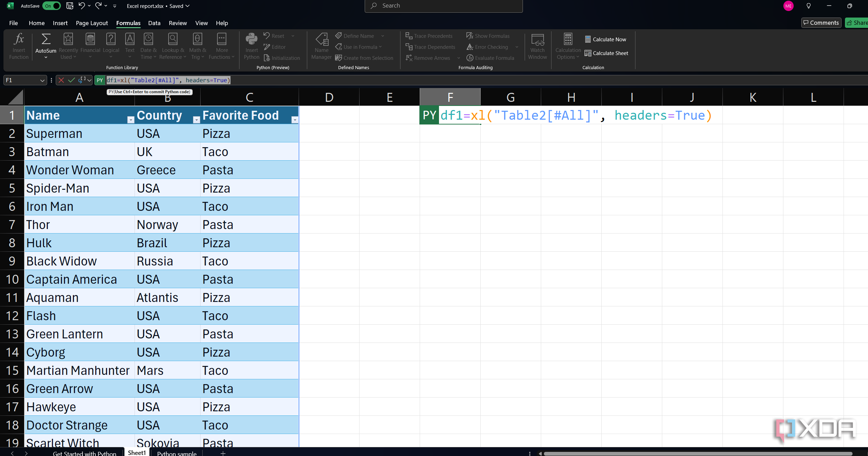Viewport: 868px width, 456px height.
Task: Click the horizontal scrollbar at the bottom
Action: tap(698, 453)
